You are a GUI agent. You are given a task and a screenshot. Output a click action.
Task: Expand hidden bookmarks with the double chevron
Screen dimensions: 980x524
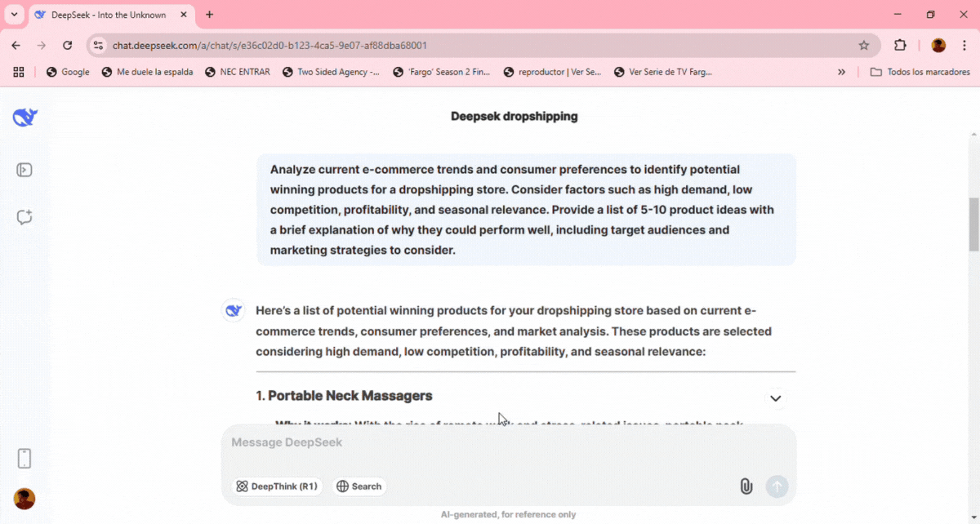pos(841,72)
